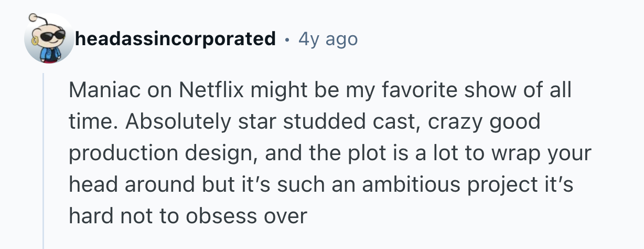The height and width of the screenshot is (249, 644).
Task: Open the headassincorporated user profile link
Action: tap(175, 39)
